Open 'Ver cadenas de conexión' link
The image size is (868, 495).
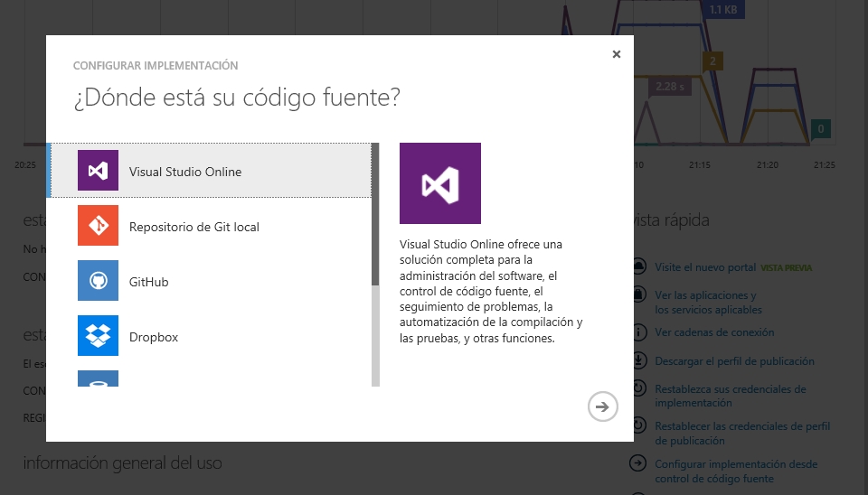(714, 332)
